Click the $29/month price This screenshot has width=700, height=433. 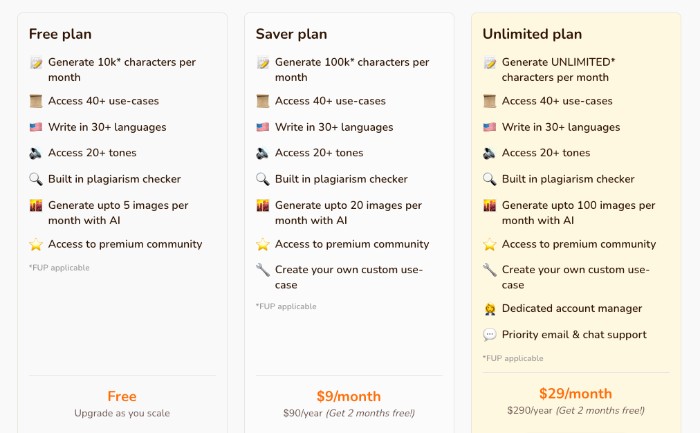coord(575,393)
